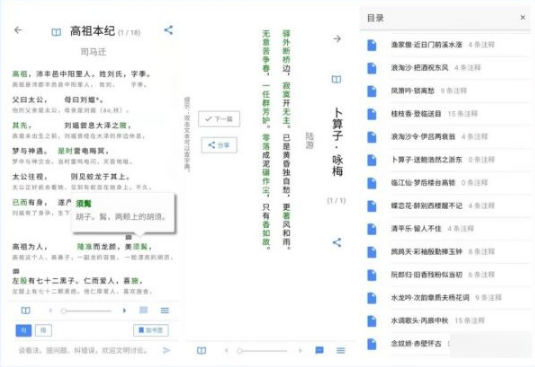This screenshot has width=535, height=367.
Task: Click the green annotated word 高祖 in first line
Action: coord(20,74)
